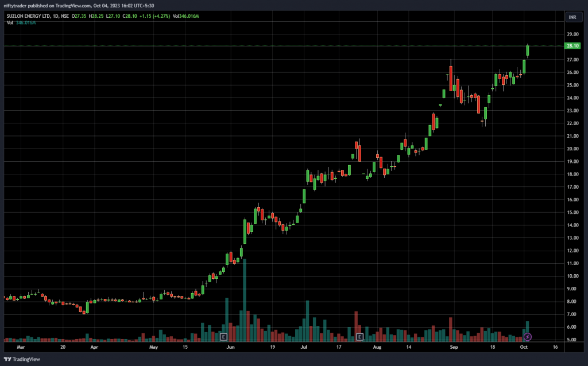Click the 8.00 price axis label
This screenshot has width=588, height=366.
tap(572, 302)
